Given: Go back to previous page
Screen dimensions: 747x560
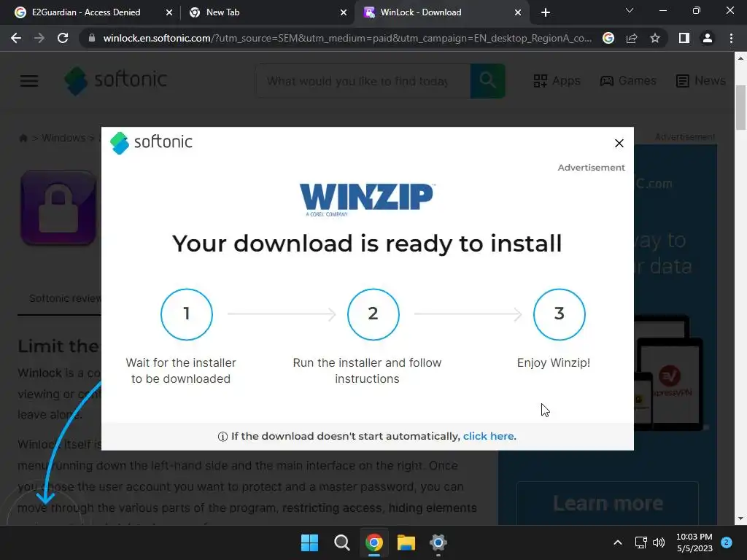Looking at the screenshot, I should click(x=16, y=38).
